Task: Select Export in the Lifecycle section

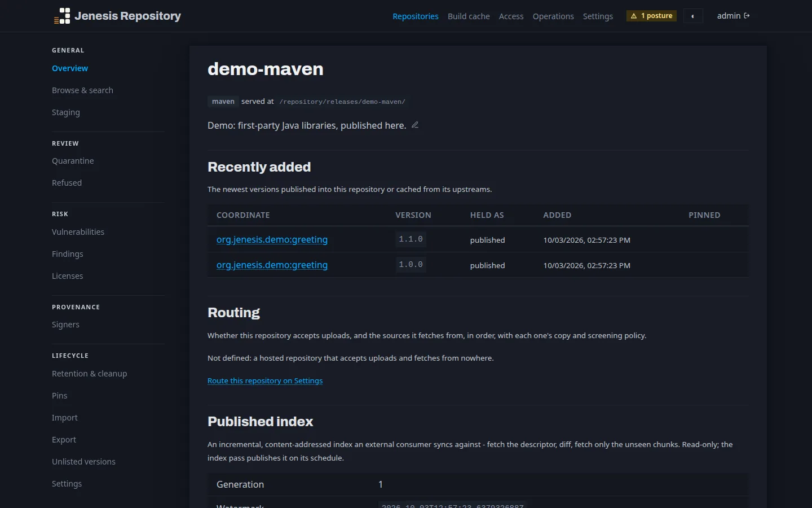Action: (x=64, y=440)
